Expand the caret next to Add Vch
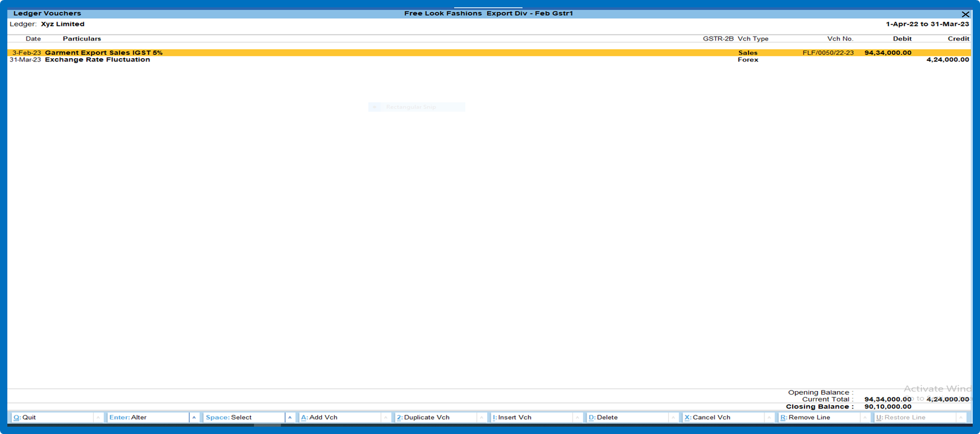Image resolution: width=980 pixels, height=434 pixels. (x=386, y=418)
